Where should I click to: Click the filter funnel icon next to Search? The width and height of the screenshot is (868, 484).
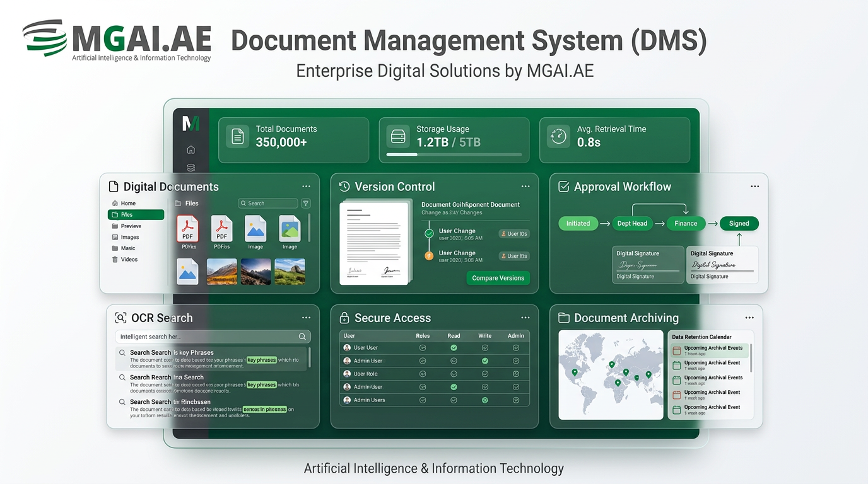(306, 204)
